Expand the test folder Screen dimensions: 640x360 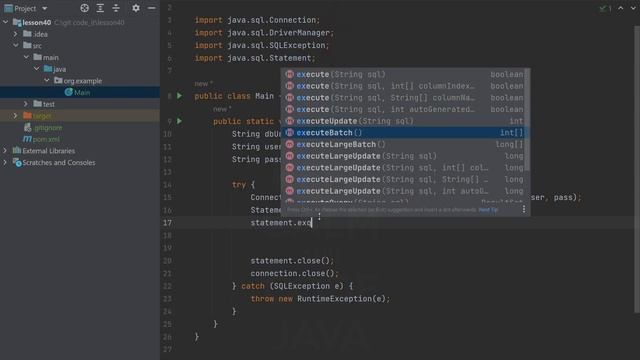tap(26, 104)
